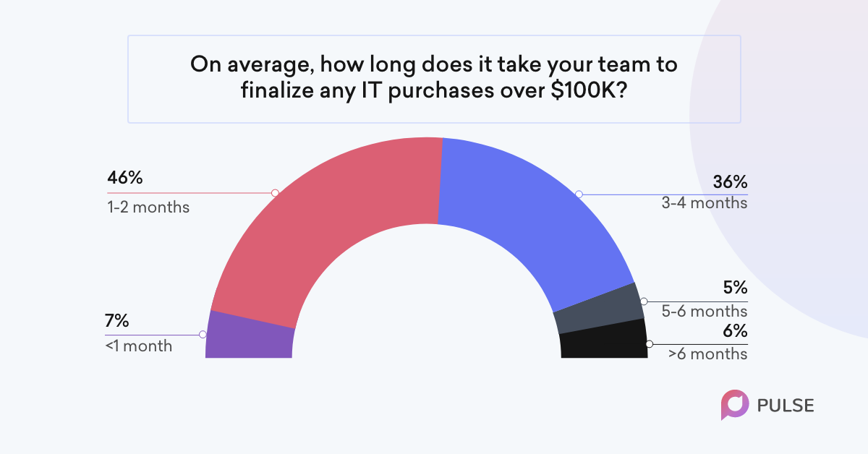Click the 46% percentage value
The height and width of the screenshot is (454, 868).
125,178
